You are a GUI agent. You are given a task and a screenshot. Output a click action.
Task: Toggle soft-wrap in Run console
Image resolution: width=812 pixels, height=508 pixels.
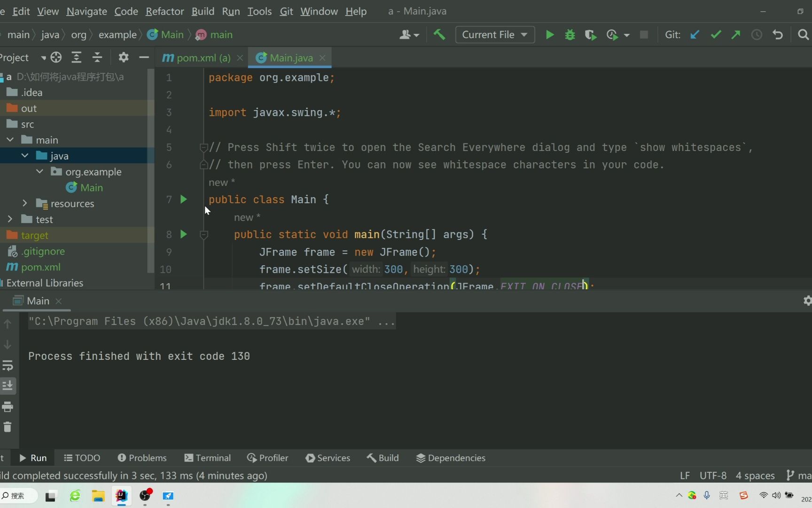coord(8,365)
